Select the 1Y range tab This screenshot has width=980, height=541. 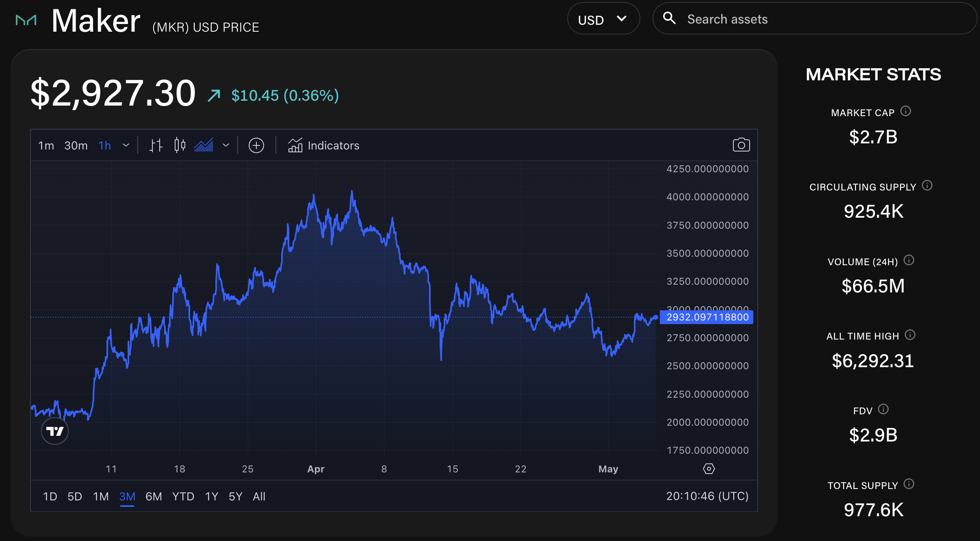coord(211,496)
